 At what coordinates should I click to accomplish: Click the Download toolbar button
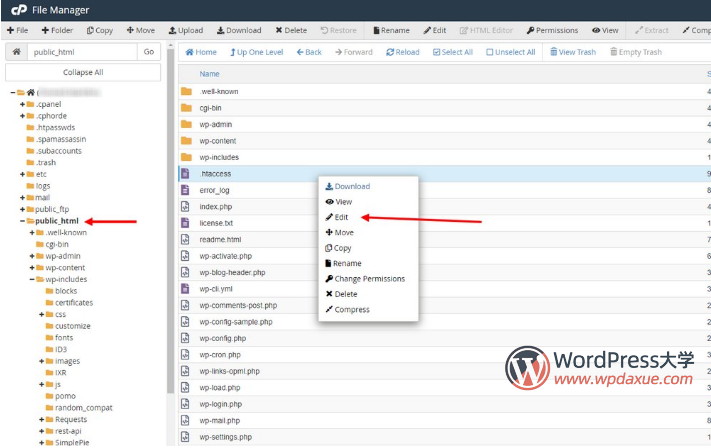pyautogui.click(x=238, y=30)
